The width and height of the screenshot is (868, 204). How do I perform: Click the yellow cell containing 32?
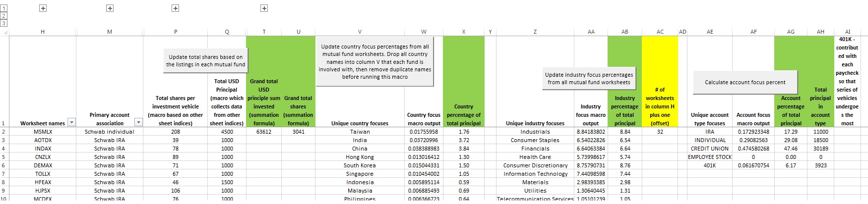click(660, 132)
